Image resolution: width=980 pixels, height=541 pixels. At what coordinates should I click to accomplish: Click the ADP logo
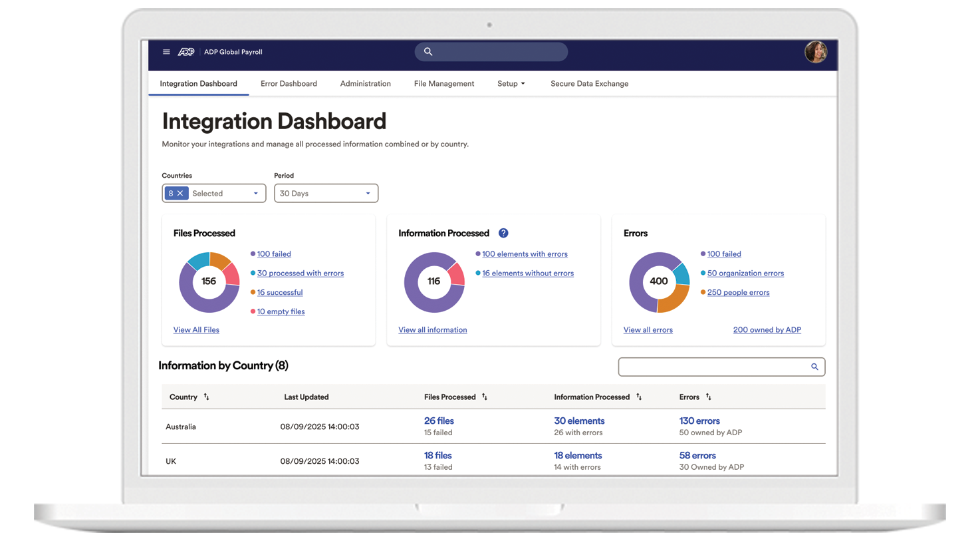tap(186, 51)
